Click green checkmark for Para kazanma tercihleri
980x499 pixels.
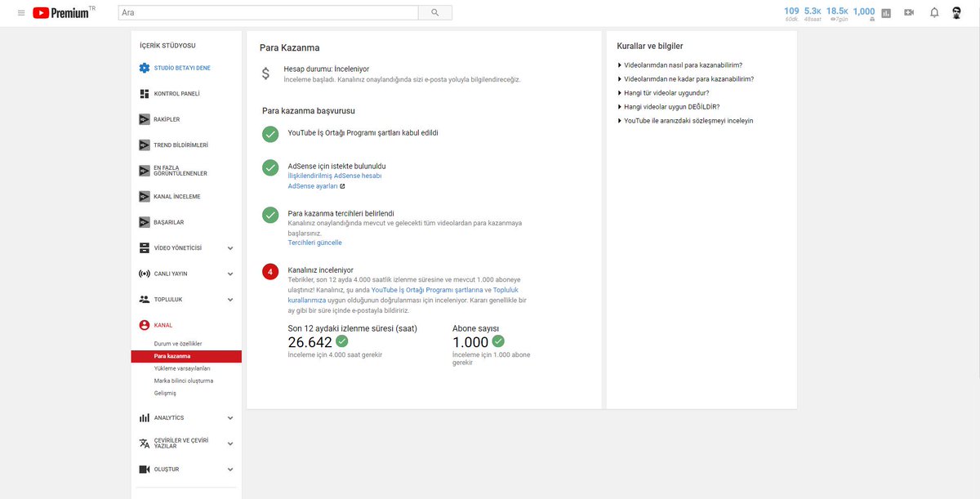pyautogui.click(x=270, y=215)
